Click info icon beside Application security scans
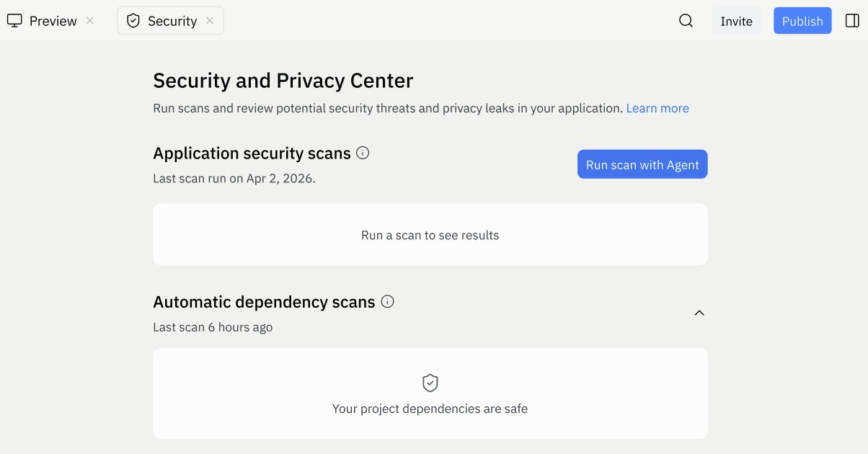This screenshot has width=868, height=454. coord(363,153)
